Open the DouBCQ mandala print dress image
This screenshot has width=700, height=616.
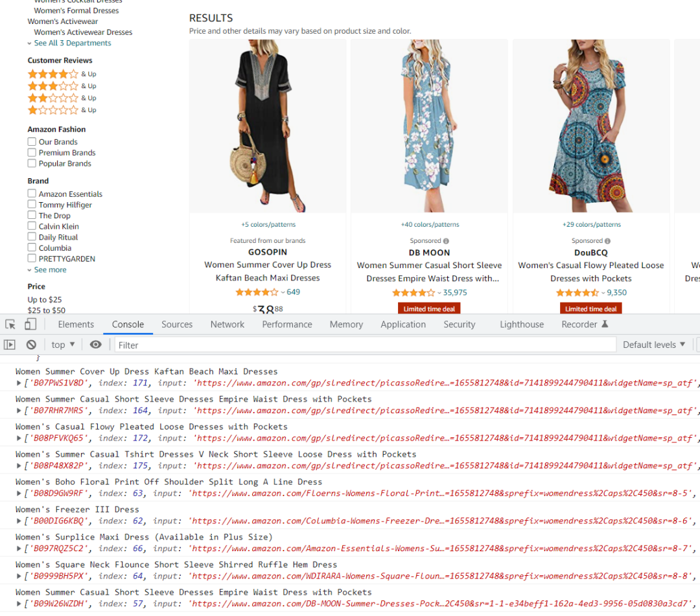(x=591, y=126)
